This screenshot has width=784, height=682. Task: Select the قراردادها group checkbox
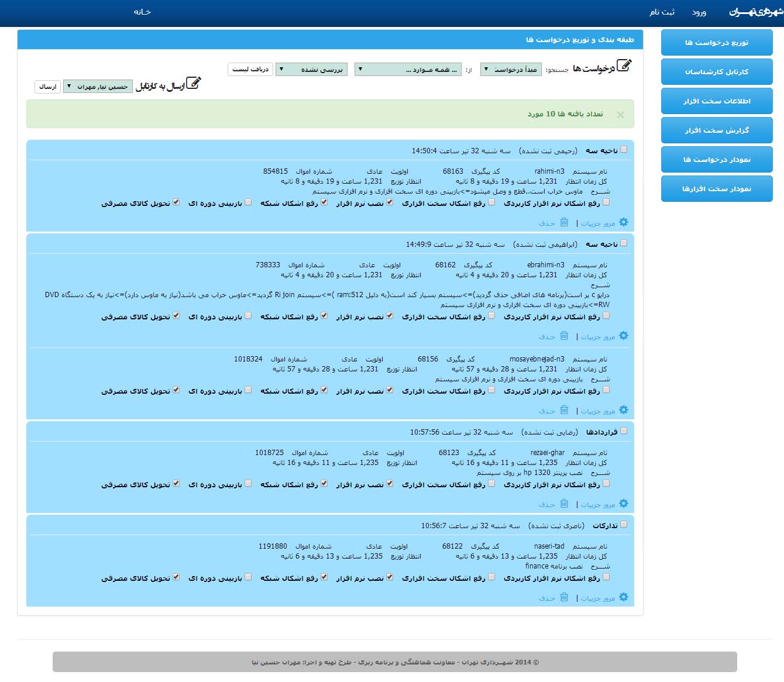624,431
